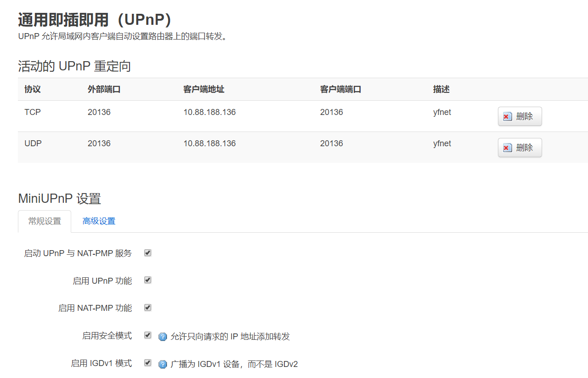The image size is (588, 378).
Task: Click the red X icon on the UDP rule's delete button
Action: pyautogui.click(x=507, y=148)
